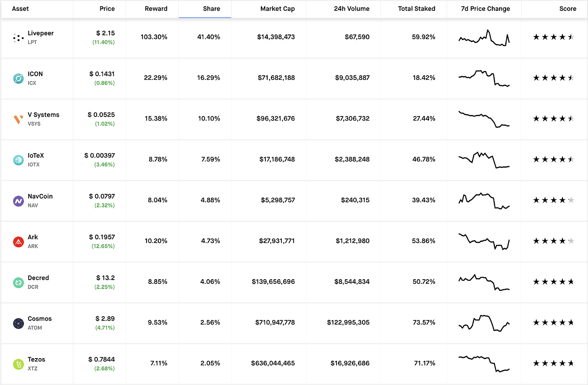Click Decred's five-star rating
Viewport: 588px width, 385px height.
pos(554,282)
